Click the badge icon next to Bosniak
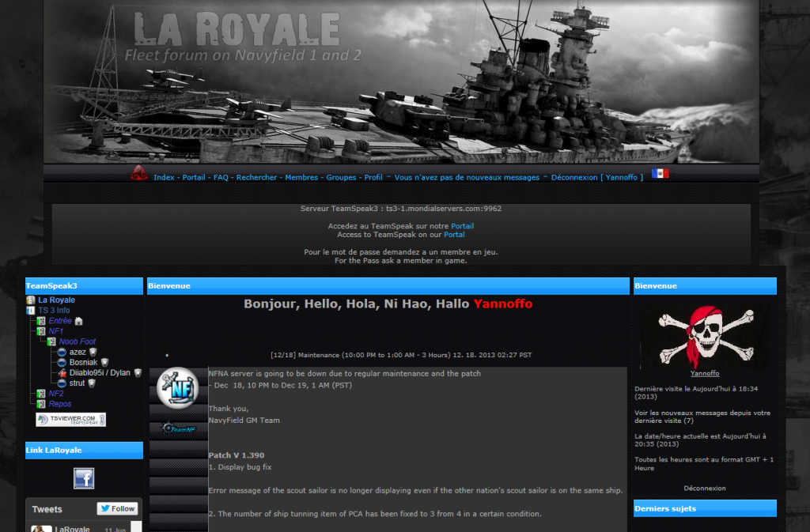Viewport: 810px width, 532px height. click(105, 362)
